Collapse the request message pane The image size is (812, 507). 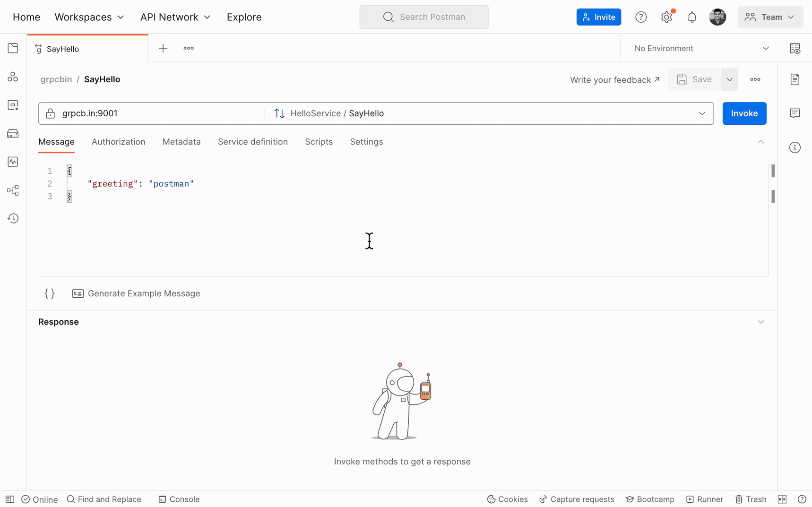click(x=760, y=142)
